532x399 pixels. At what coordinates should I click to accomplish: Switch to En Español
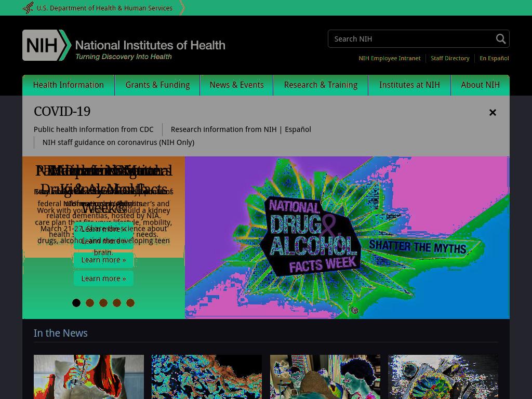coord(494,58)
